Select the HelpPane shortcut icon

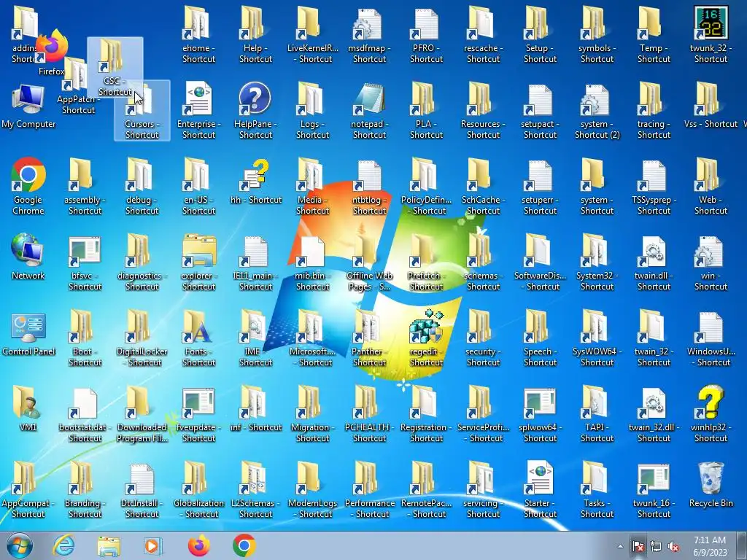coord(255,111)
